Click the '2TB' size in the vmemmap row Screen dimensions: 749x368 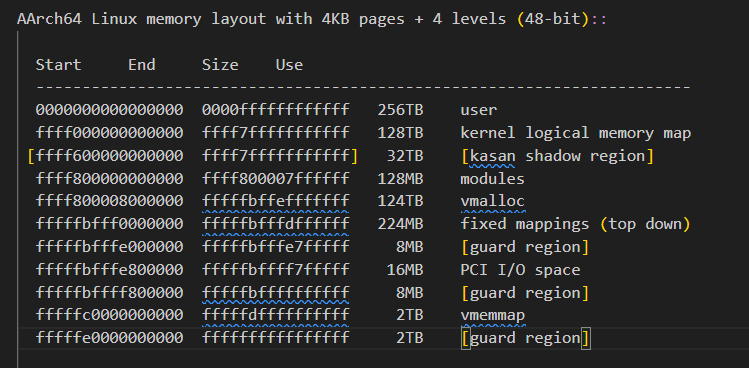pyautogui.click(x=409, y=315)
